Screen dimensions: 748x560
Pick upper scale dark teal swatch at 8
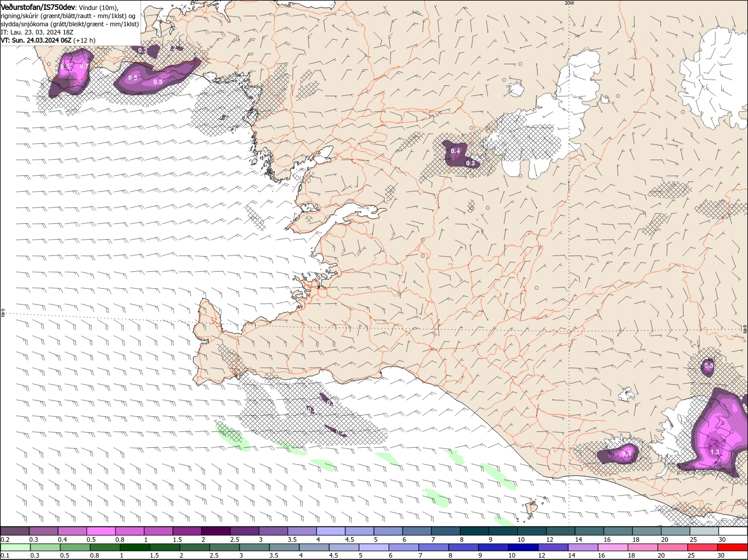coord(473,531)
